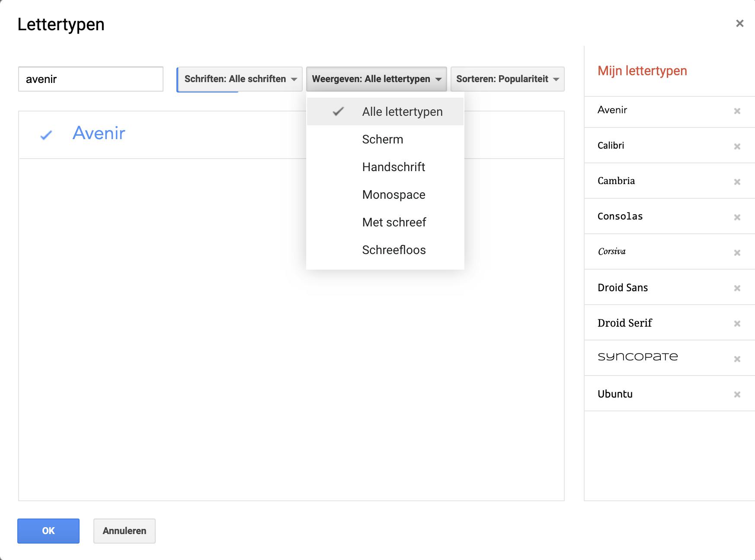This screenshot has height=560, width=755.
Task: Remove Cambria using its x icon
Action: click(737, 182)
